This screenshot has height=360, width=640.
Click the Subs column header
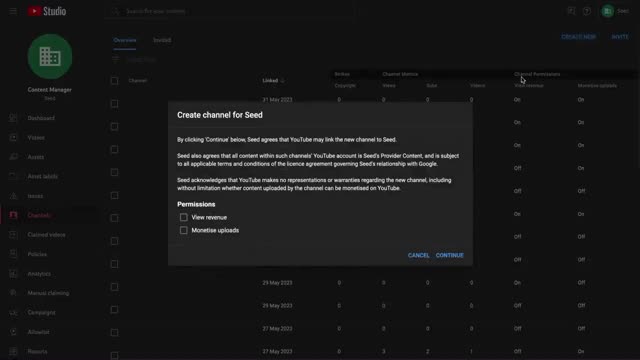pyautogui.click(x=431, y=85)
